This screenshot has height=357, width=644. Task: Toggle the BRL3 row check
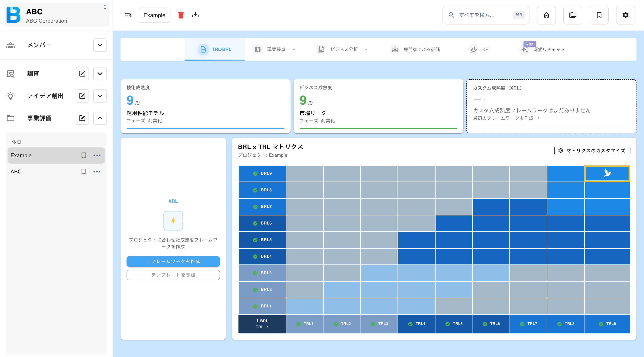(x=255, y=273)
